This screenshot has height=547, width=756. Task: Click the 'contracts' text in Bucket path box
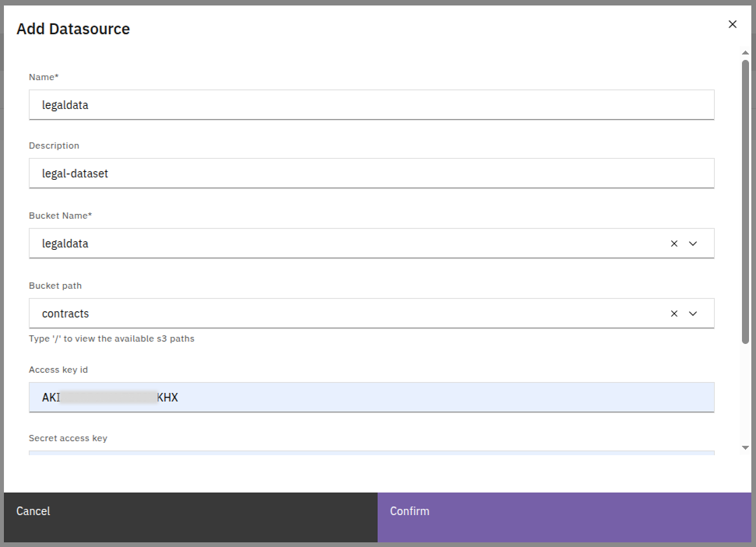click(65, 314)
